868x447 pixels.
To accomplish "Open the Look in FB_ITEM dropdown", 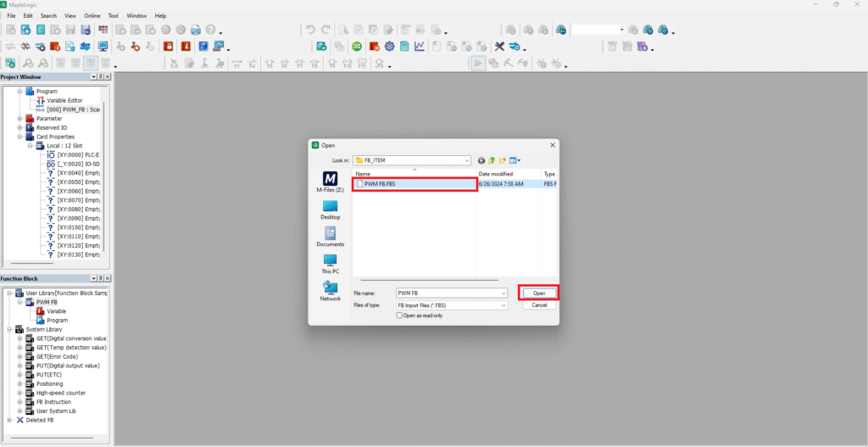I will click(x=466, y=160).
